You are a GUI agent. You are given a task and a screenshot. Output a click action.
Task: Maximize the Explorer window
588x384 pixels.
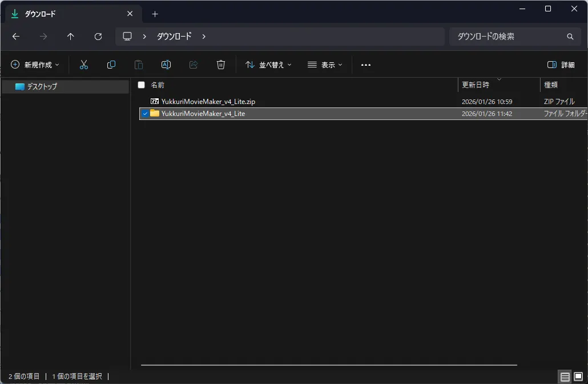tap(548, 9)
